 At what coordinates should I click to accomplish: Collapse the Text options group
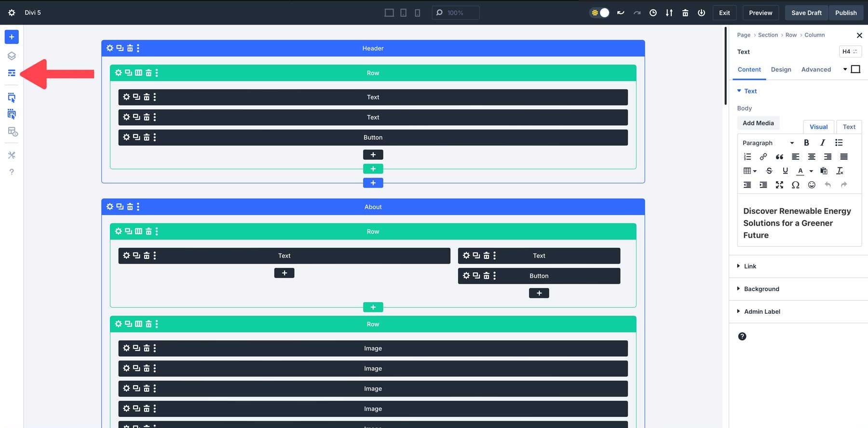(747, 91)
